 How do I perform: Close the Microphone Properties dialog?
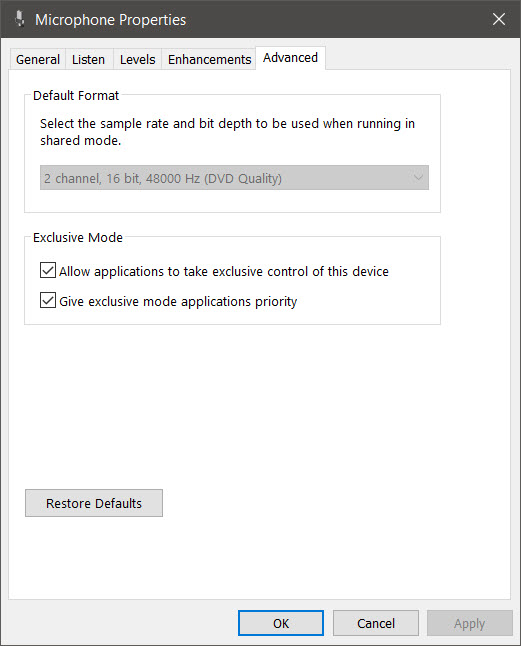(x=499, y=19)
